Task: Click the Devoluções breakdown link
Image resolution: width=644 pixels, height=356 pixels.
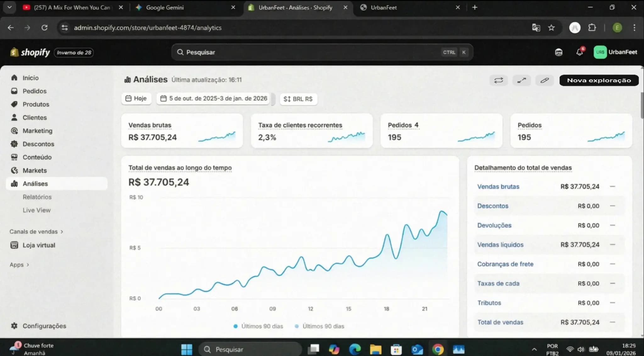Action: pyautogui.click(x=494, y=225)
